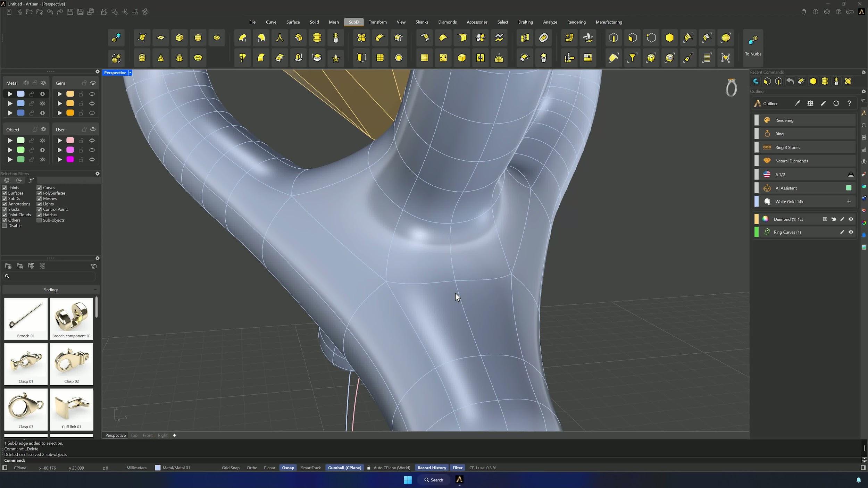
Task: Hide the Diamond (1) 1ct item
Action: pyautogui.click(x=851, y=219)
